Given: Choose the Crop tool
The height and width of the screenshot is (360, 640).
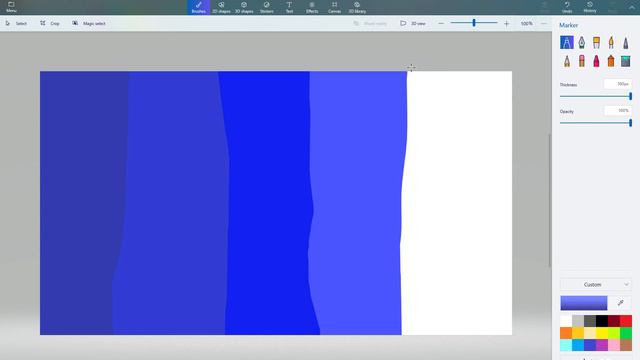Looking at the screenshot, I should coord(50,24).
